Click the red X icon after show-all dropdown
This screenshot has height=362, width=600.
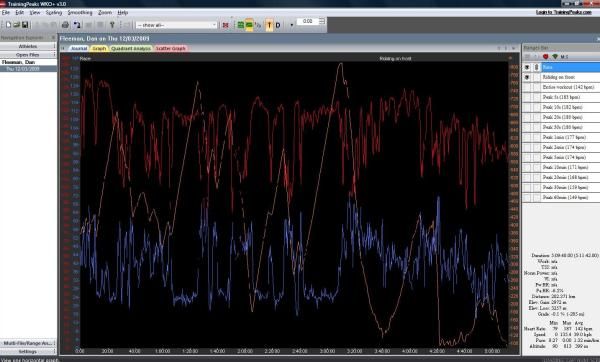point(225,25)
